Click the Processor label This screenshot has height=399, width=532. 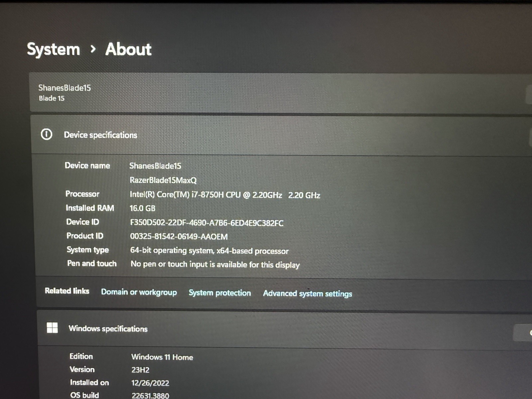[x=82, y=194]
